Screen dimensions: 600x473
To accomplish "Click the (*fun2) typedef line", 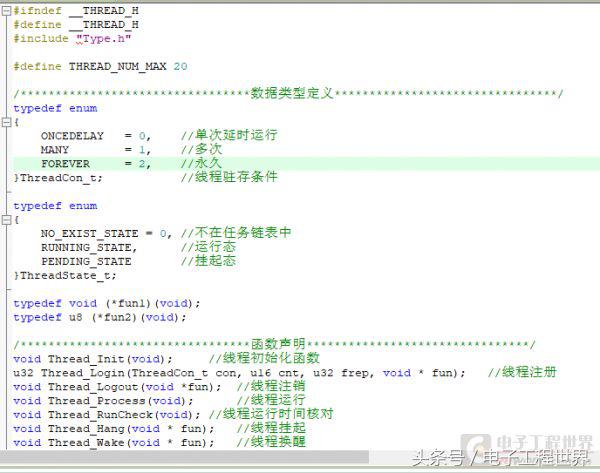I will tap(100, 317).
